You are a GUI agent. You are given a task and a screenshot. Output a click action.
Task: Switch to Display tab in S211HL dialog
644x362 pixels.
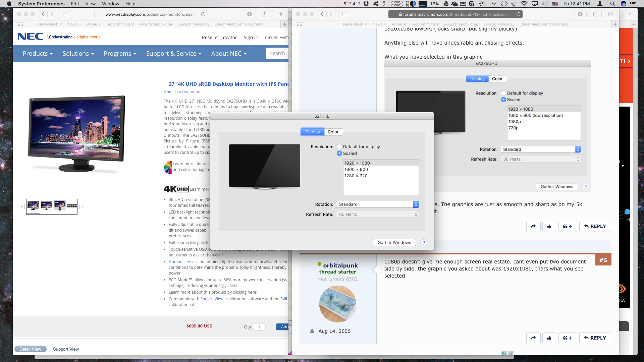312,132
